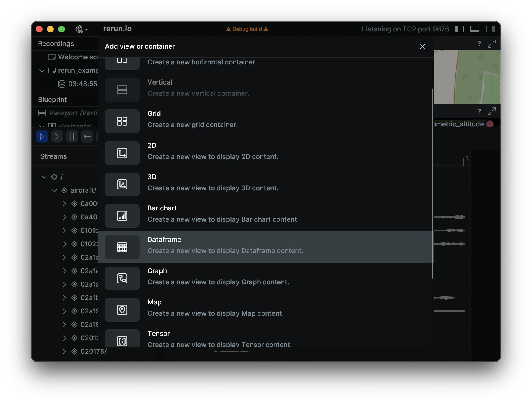This screenshot has height=403, width=532.
Task: Maximize the map view
Action: coord(492,44)
